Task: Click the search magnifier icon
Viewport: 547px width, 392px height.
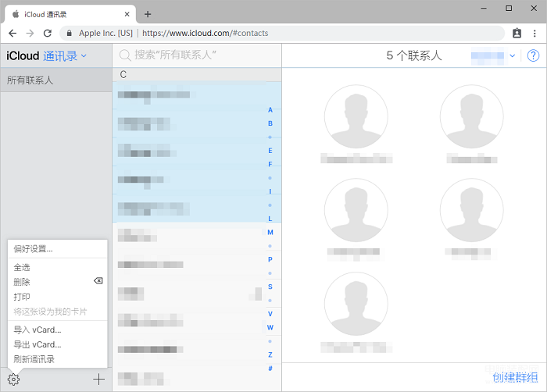Action: (125, 55)
